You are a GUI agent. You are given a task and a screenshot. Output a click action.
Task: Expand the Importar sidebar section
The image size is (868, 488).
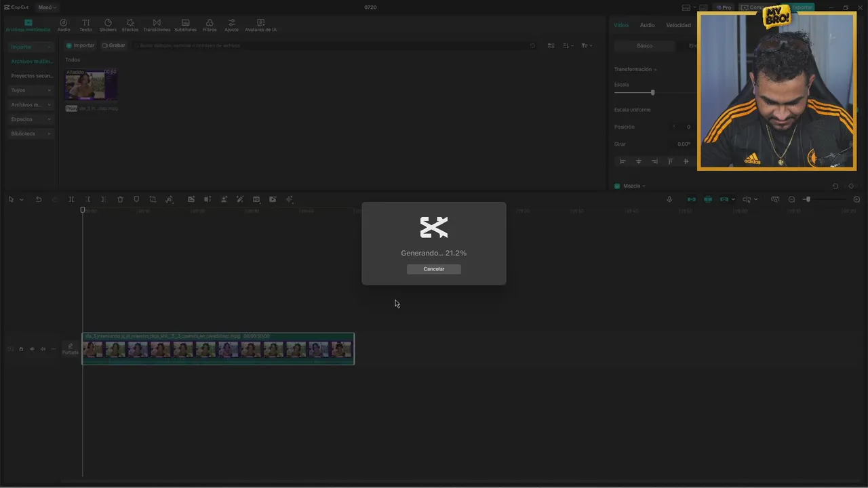click(31, 47)
